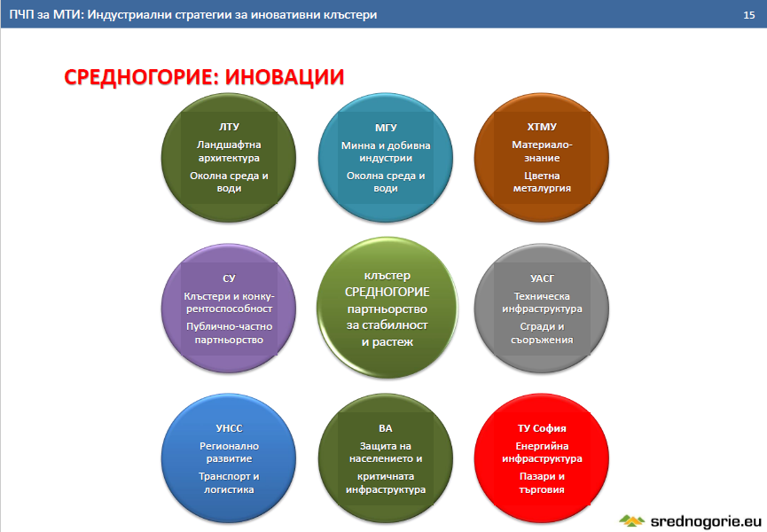This screenshot has width=767, height=532.
Task: Select text Ландшафтна архитектура
Action: click(229, 151)
